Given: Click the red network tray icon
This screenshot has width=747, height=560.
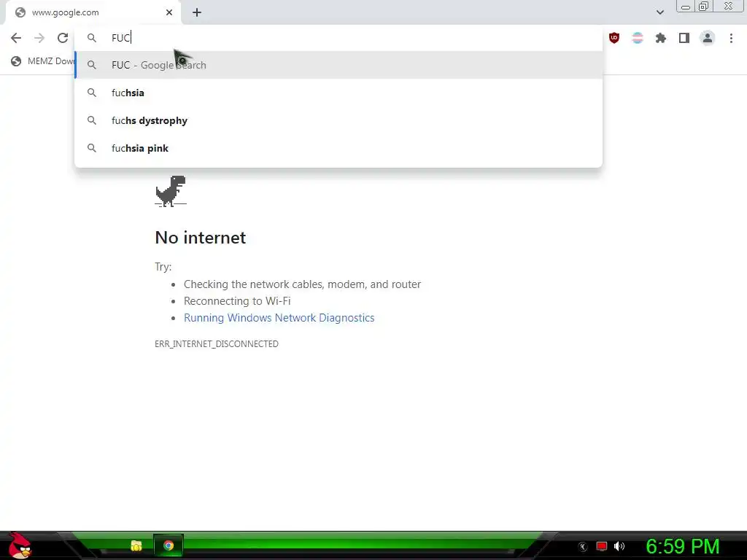Looking at the screenshot, I should click(x=602, y=546).
